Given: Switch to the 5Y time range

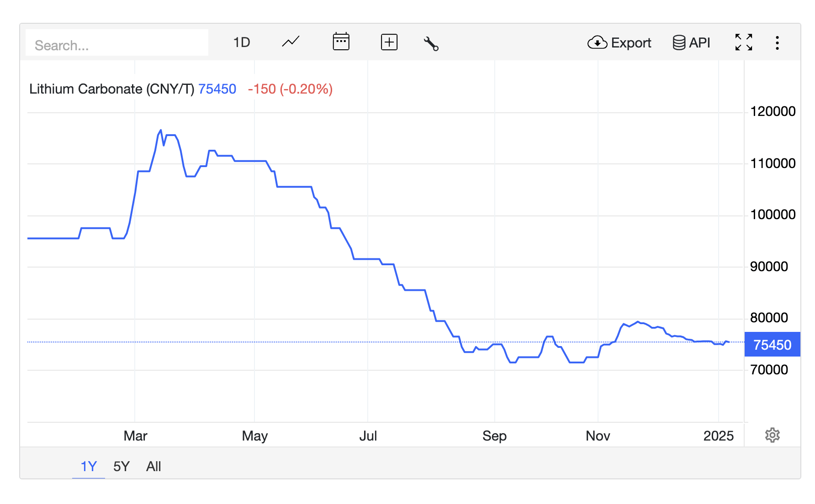Looking at the screenshot, I should click(x=121, y=466).
